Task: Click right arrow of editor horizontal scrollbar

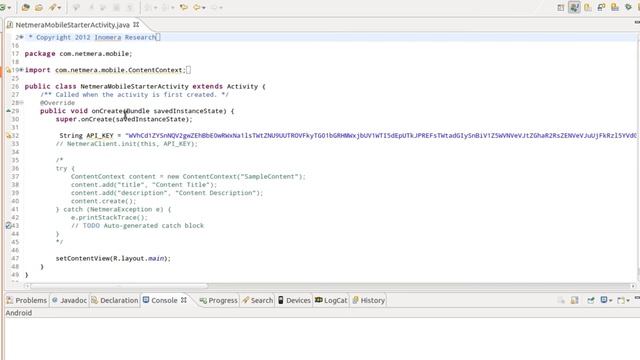Action: tap(633, 286)
